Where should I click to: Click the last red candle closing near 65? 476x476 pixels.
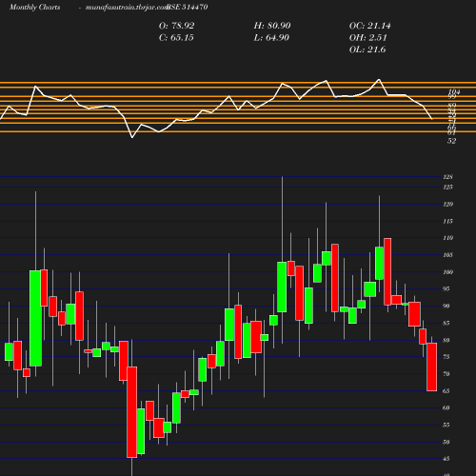[431, 367]
